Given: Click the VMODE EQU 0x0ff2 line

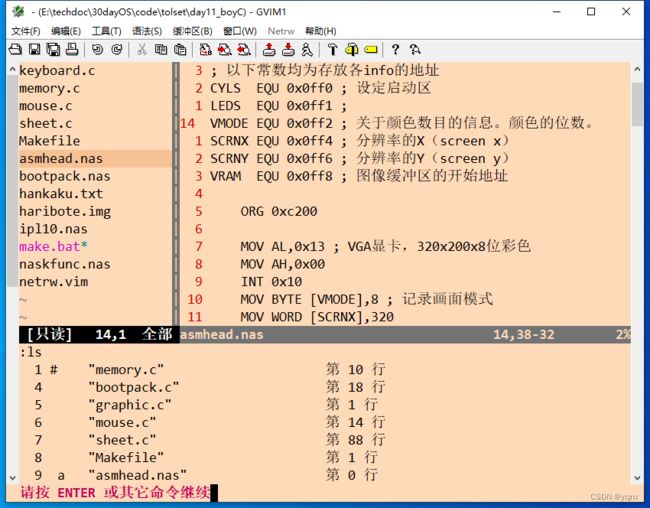Looking at the screenshot, I should tap(401, 124).
